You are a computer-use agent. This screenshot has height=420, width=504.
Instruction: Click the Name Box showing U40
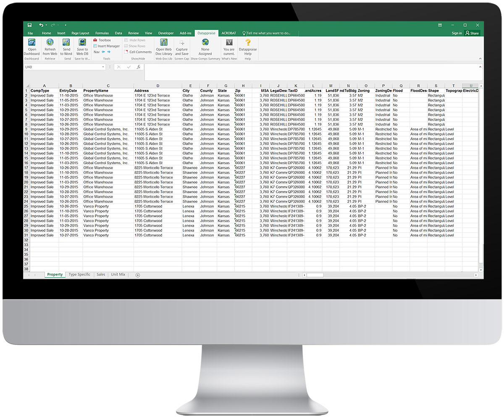pyautogui.click(x=62, y=67)
